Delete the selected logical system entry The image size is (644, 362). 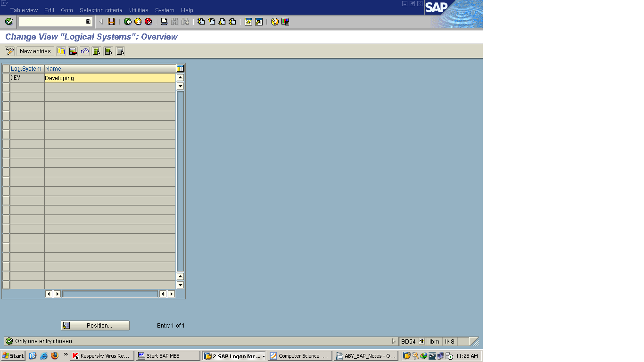pyautogui.click(x=73, y=51)
